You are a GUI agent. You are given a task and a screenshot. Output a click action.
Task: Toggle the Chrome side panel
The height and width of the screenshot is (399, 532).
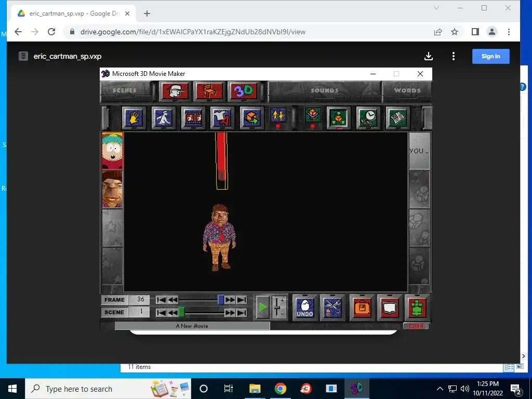475,32
